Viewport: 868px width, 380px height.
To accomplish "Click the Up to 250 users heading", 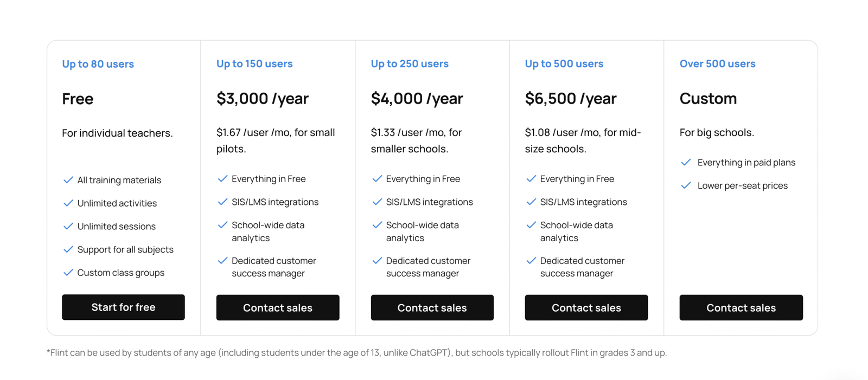I will tap(410, 64).
